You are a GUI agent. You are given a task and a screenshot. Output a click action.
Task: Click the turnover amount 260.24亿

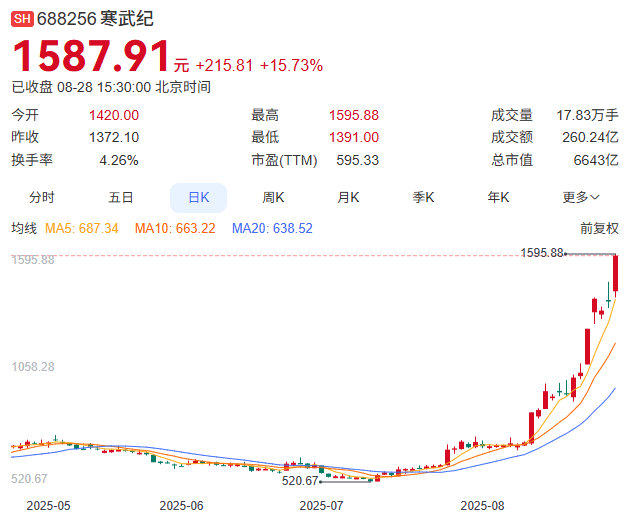tap(590, 138)
